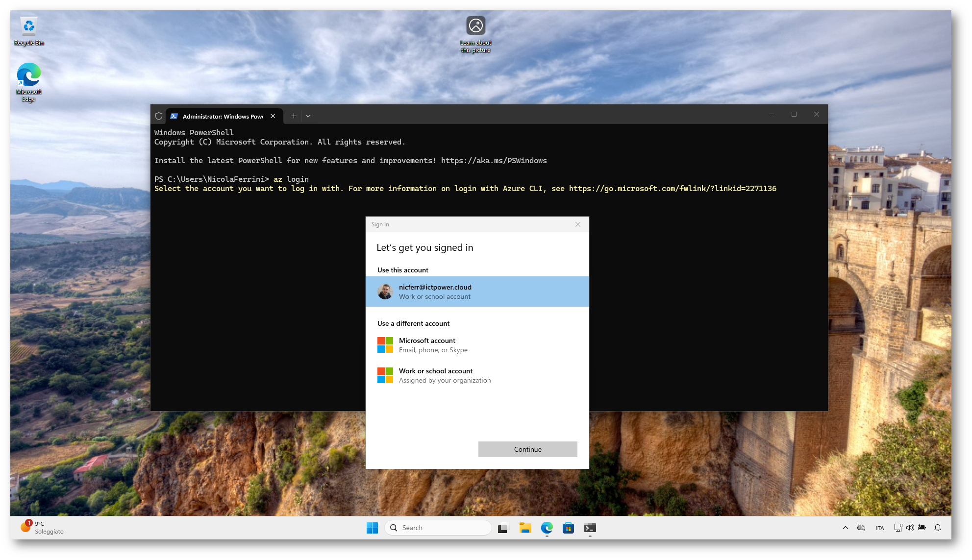Viewport: 972px width, 560px height.
Task: Click the notification bell in the system tray
Action: point(937,528)
